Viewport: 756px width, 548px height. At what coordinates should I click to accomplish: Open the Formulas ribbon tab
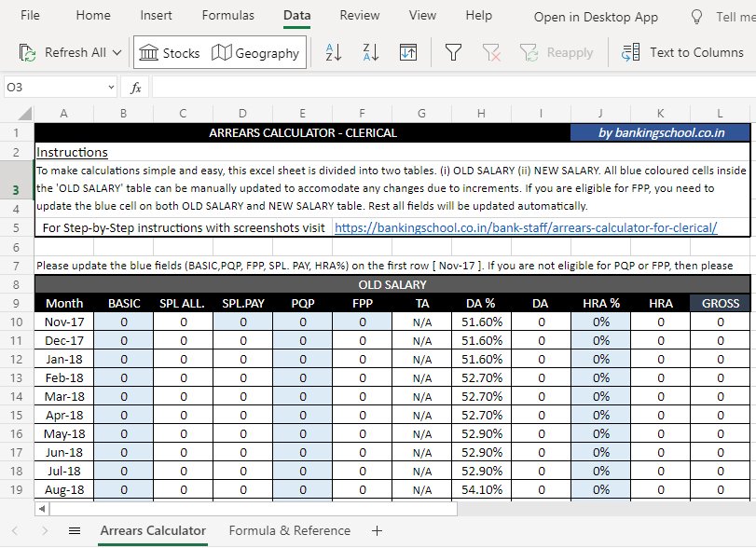(x=227, y=16)
